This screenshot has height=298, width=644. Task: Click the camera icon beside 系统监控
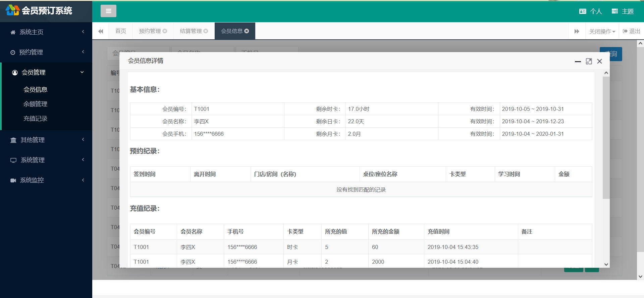tap(13, 180)
